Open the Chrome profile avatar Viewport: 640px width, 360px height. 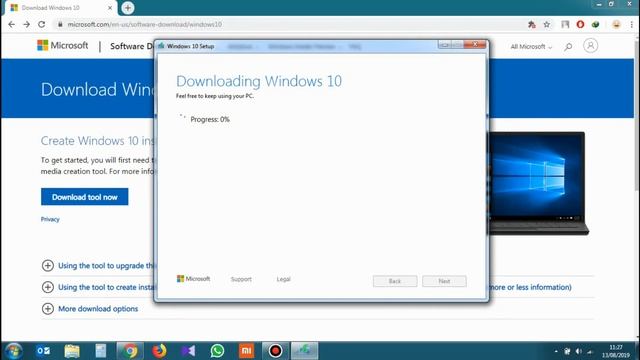(616, 24)
